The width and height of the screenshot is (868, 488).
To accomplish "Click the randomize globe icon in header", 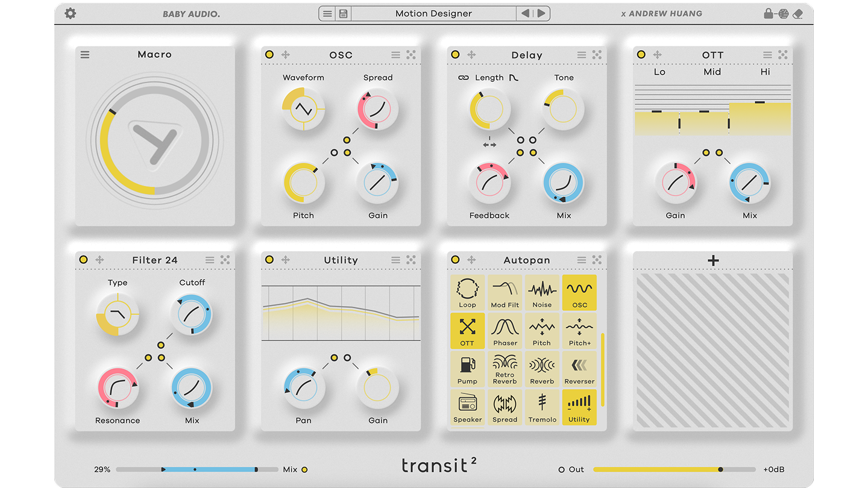I will pos(783,13).
